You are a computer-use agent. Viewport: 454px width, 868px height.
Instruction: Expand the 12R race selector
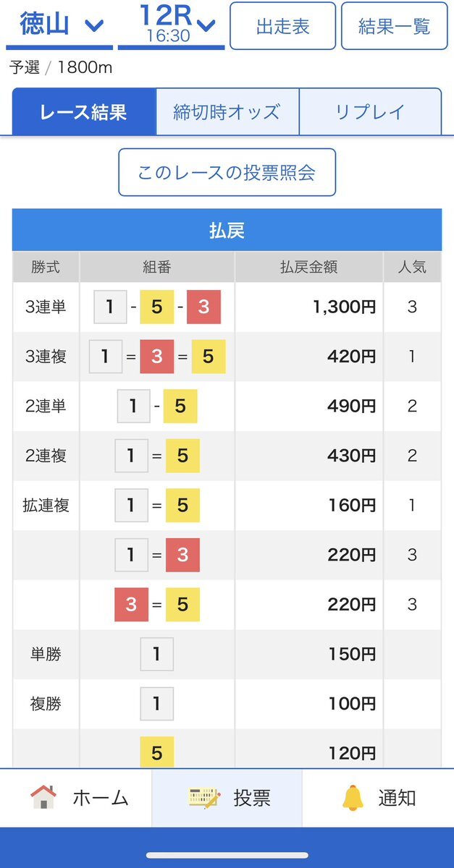tap(171, 26)
